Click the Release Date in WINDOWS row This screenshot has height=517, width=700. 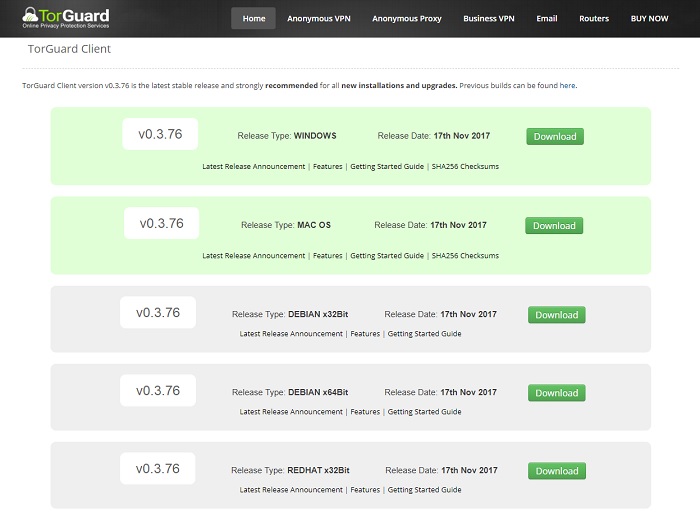click(433, 136)
